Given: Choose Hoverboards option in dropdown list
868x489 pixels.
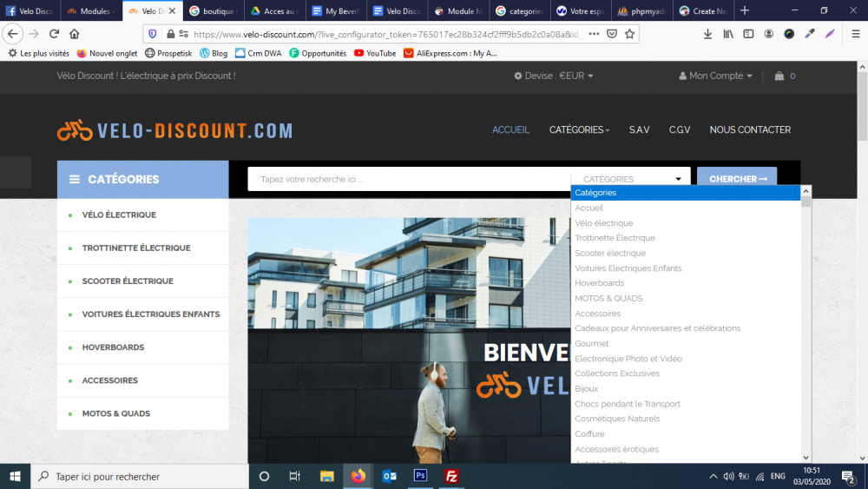Looking at the screenshot, I should (x=599, y=283).
